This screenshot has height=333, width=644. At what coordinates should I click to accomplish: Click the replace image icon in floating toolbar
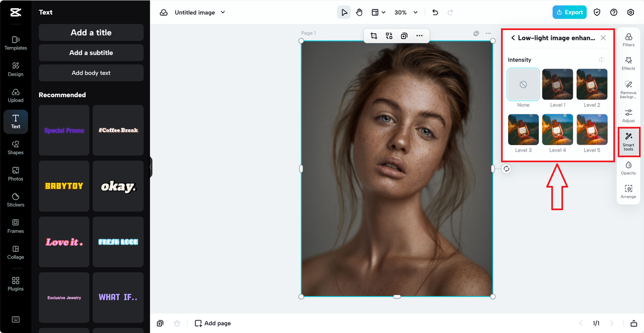click(x=389, y=36)
